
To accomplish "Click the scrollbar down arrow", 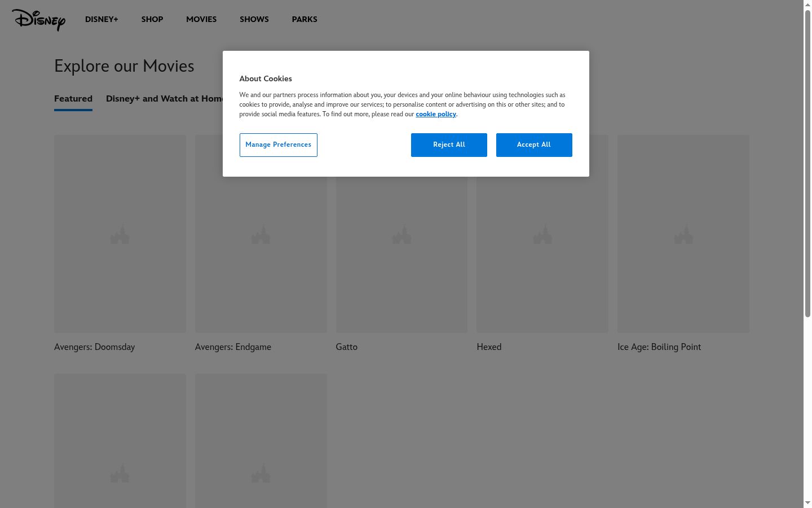I will point(807,503).
